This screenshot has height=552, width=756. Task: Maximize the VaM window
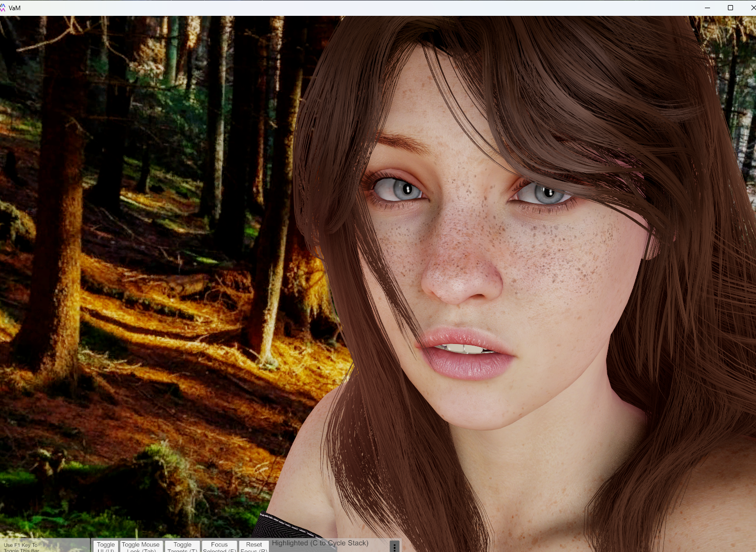(730, 8)
